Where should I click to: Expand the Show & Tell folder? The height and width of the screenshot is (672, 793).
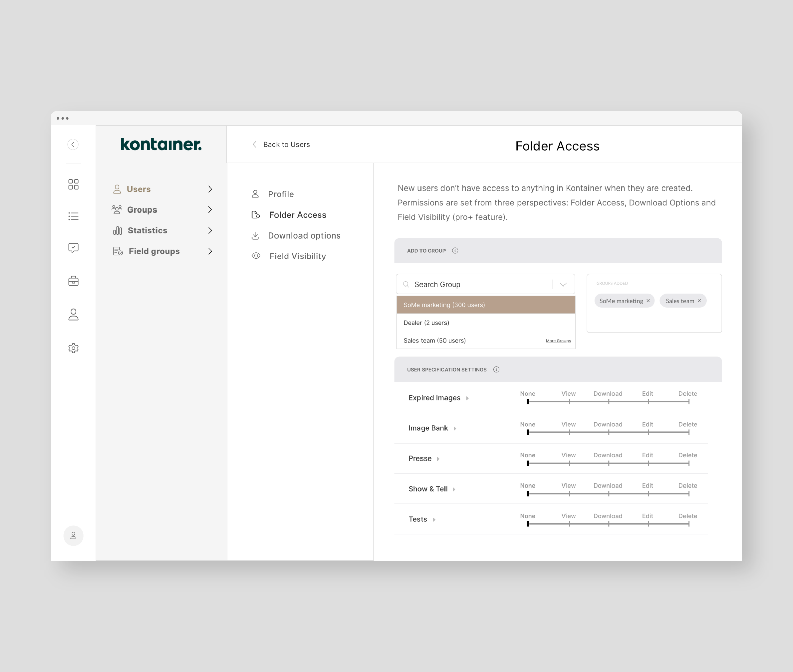[454, 489]
